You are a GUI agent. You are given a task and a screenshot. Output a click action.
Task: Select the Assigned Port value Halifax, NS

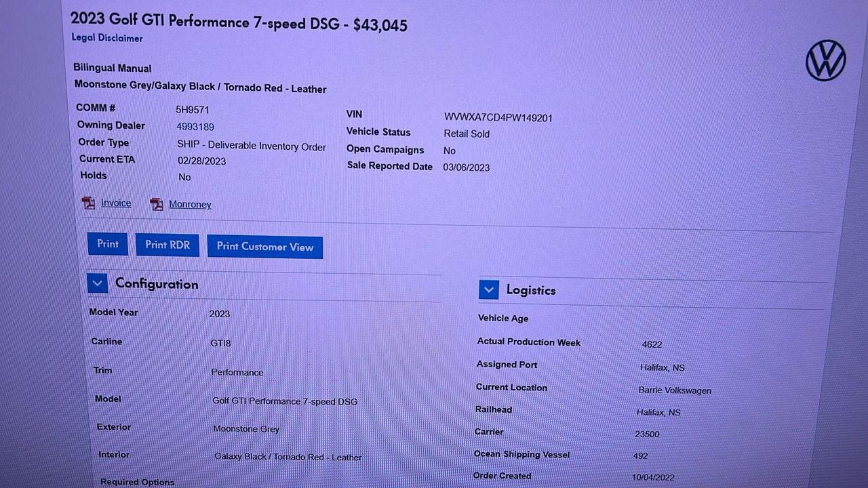[663, 367]
